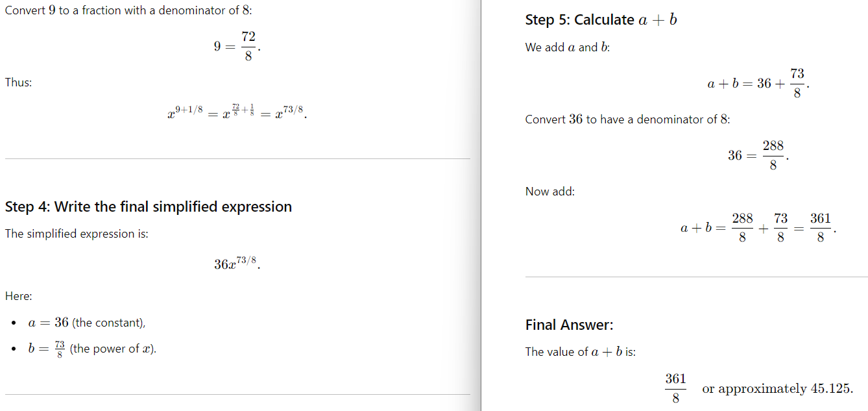Click "The value of a + b is:" text
868x411 pixels.
581,352
